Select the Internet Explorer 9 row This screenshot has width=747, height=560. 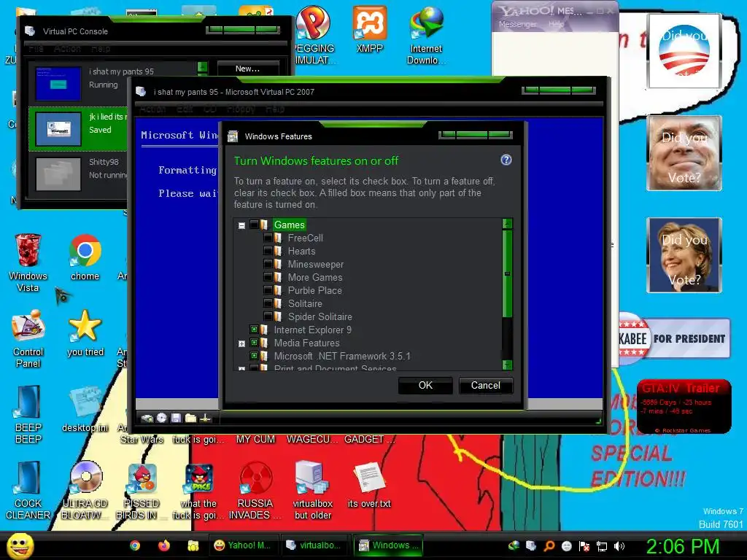point(312,330)
